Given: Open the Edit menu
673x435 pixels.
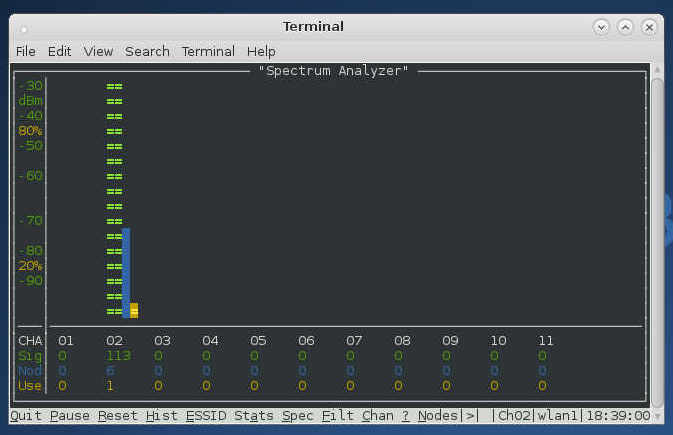Looking at the screenshot, I should coord(59,51).
